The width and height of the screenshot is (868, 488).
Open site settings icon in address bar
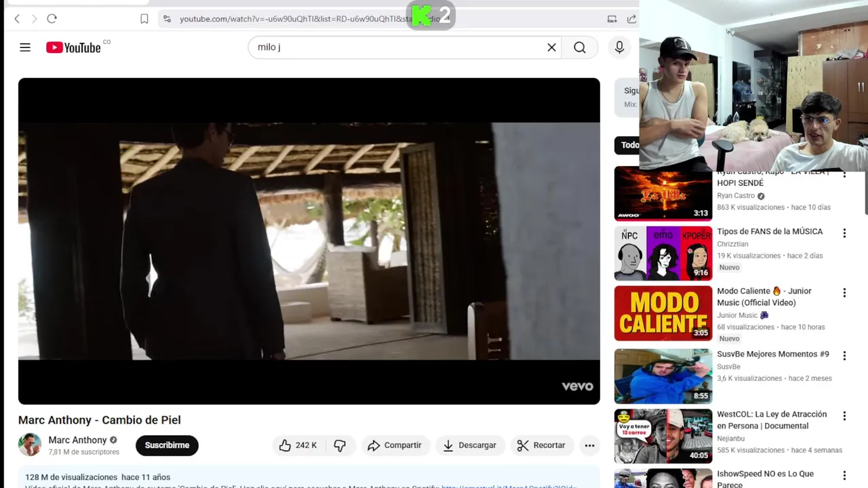[x=167, y=19]
